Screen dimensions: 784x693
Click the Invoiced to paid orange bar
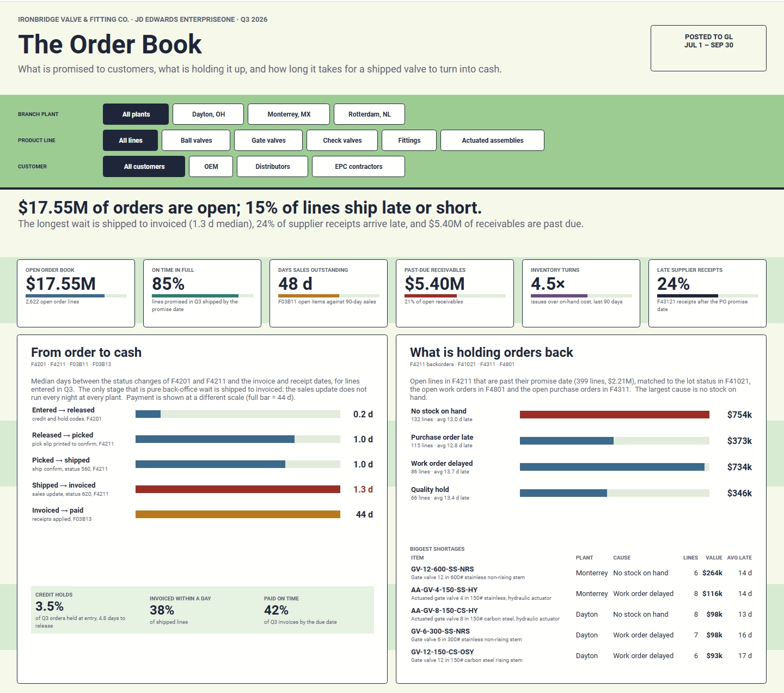tap(238, 514)
